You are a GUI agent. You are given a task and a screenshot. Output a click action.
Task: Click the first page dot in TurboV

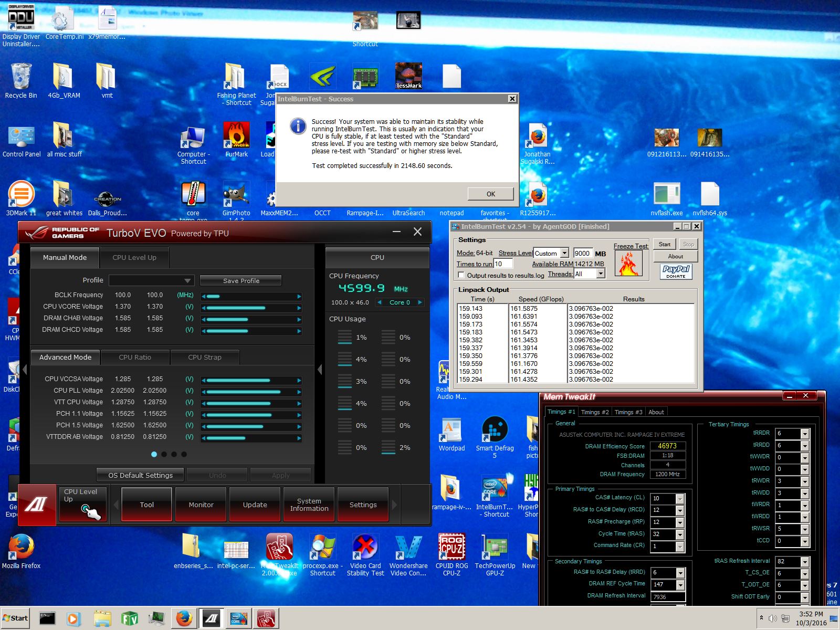[x=154, y=454]
